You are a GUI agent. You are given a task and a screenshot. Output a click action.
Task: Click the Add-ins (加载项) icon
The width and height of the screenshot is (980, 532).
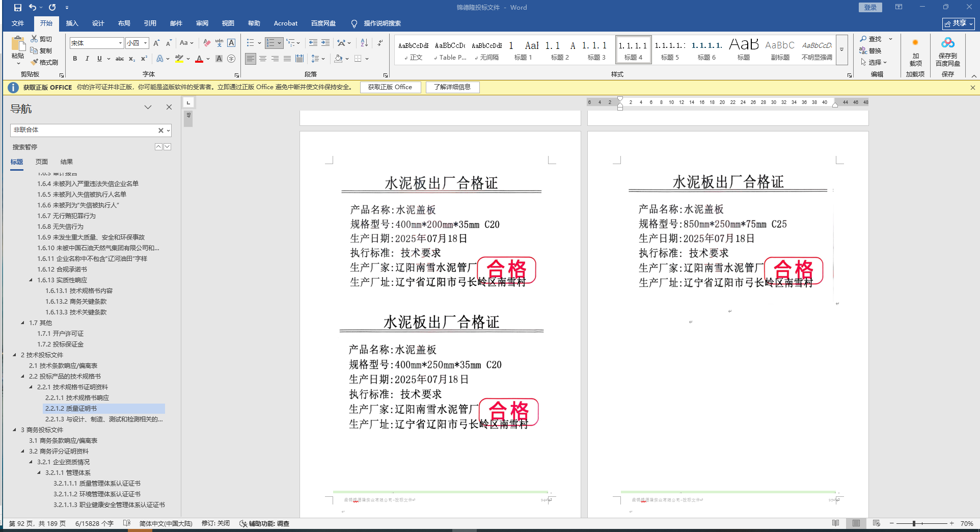pos(915,43)
